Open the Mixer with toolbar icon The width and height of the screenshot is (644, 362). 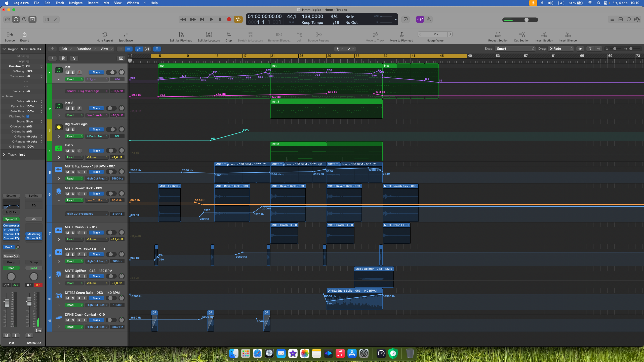pyautogui.click(x=47, y=19)
